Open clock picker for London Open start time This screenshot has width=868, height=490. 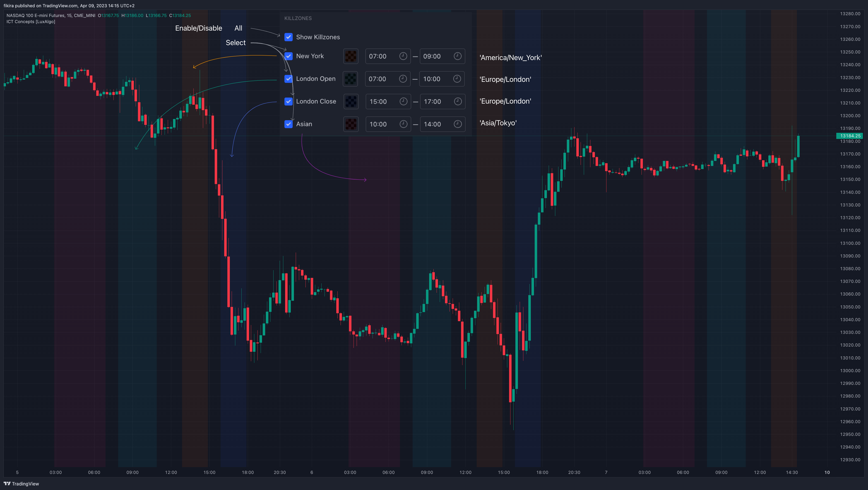click(403, 79)
